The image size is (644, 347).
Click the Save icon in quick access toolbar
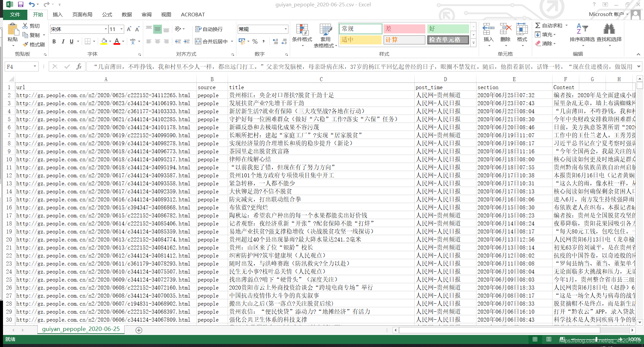(21, 4)
